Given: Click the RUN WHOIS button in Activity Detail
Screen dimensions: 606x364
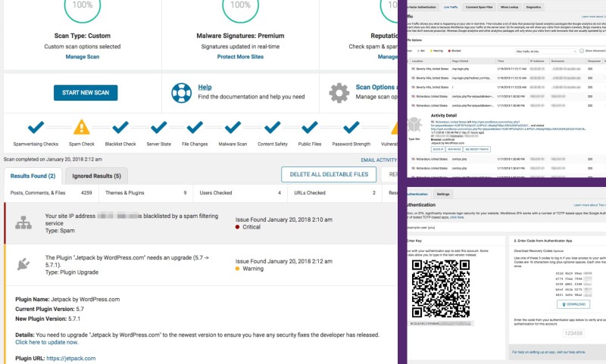Looking at the screenshot, I should pyautogui.click(x=454, y=149).
